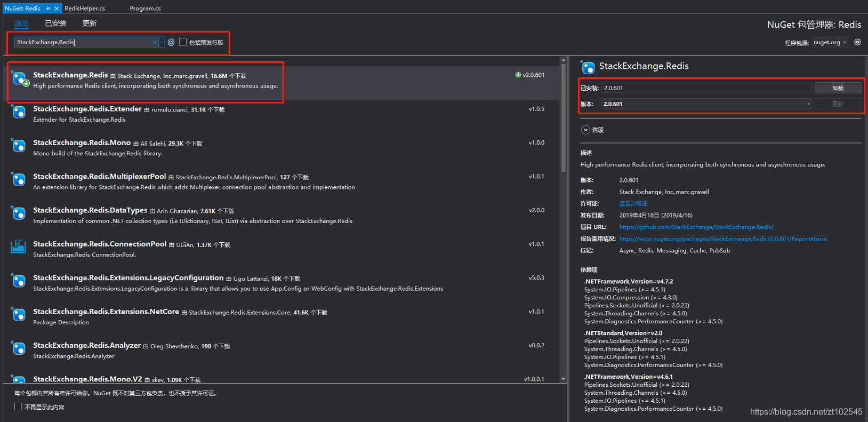
Task: Select the StackExchange.Redis.ConnectionPool package title
Action: pyautogui.click(x=100, y=244)
